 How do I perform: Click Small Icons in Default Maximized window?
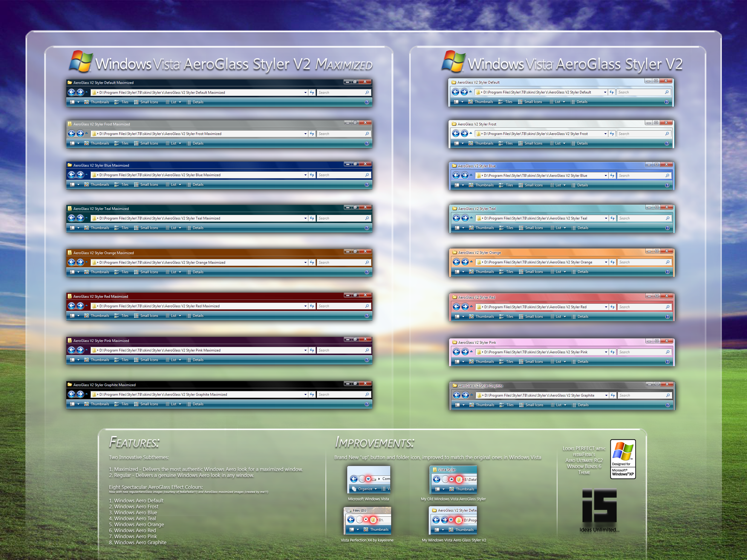(x=146, y=102)
